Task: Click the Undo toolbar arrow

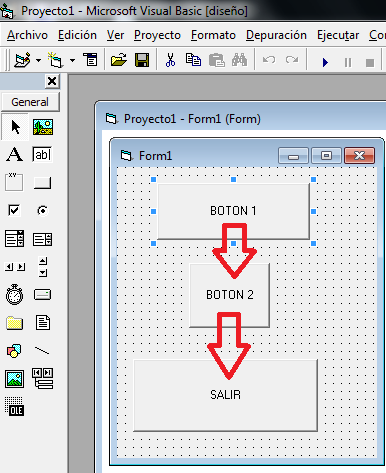Action: point(269,60)
